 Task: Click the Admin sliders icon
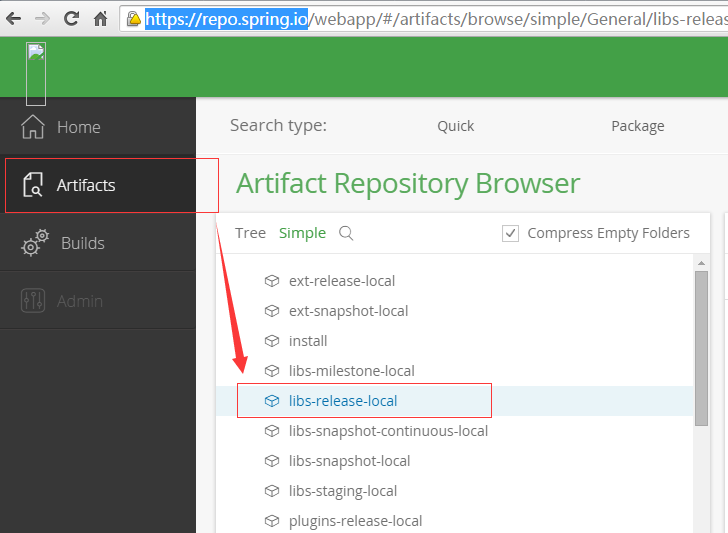[x=33, y=300]
